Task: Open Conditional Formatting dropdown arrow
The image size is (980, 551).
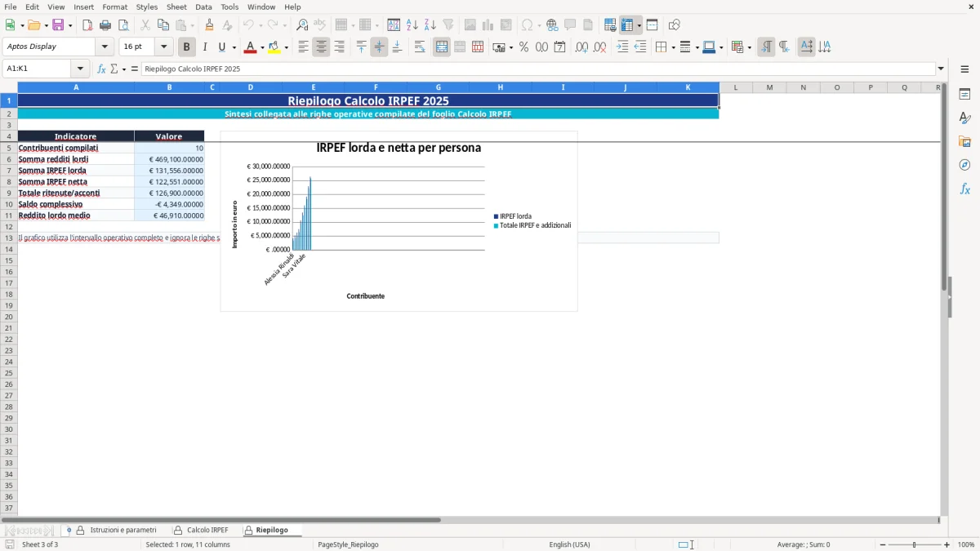Action: (749, 47)
